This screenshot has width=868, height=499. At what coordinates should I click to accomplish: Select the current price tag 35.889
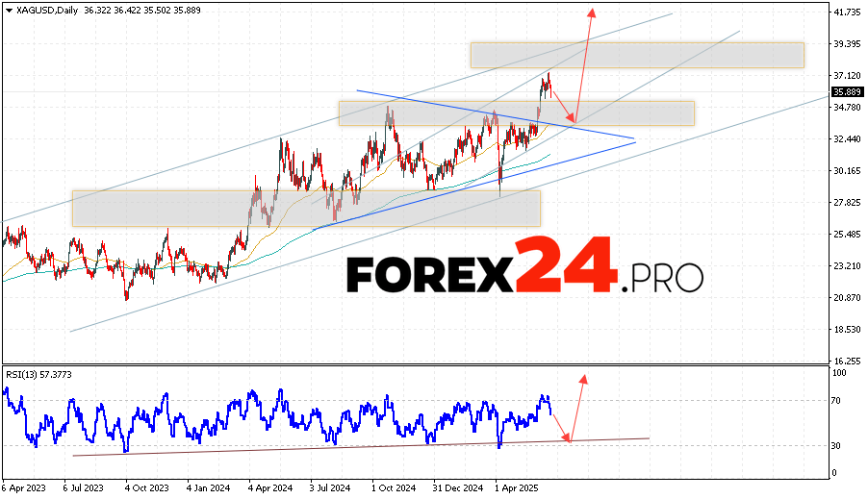846,92
